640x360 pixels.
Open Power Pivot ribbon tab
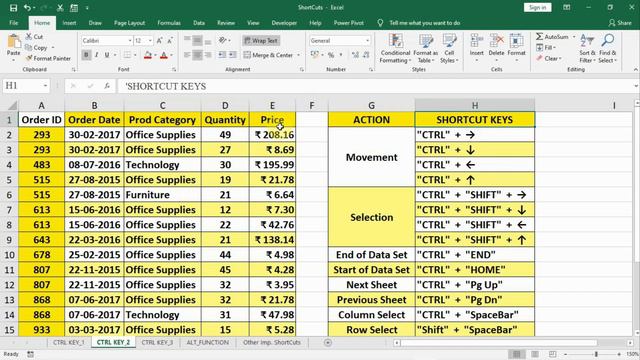[349, 23]
